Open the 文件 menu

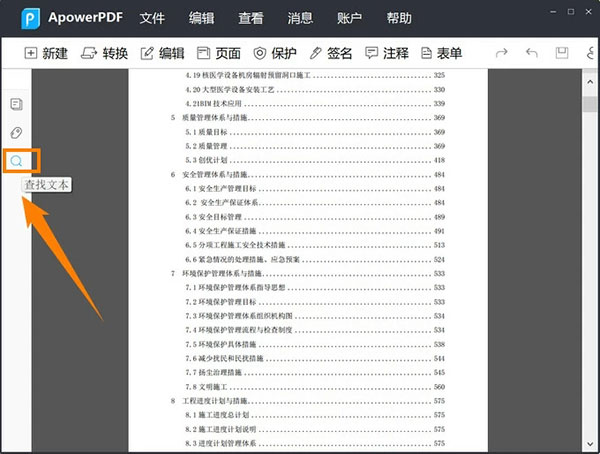click(x=152, y=18)
